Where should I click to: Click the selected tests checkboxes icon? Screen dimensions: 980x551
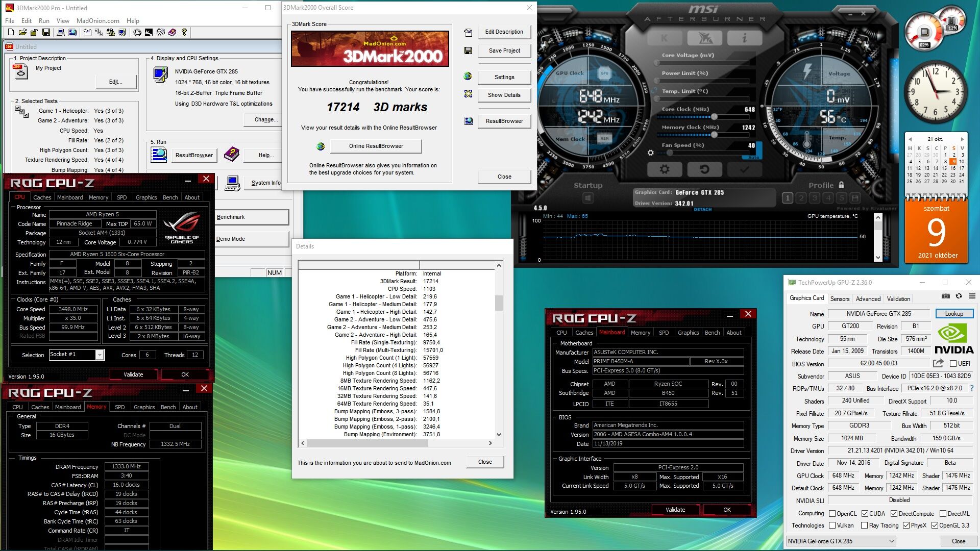click(x=21, y=112)
